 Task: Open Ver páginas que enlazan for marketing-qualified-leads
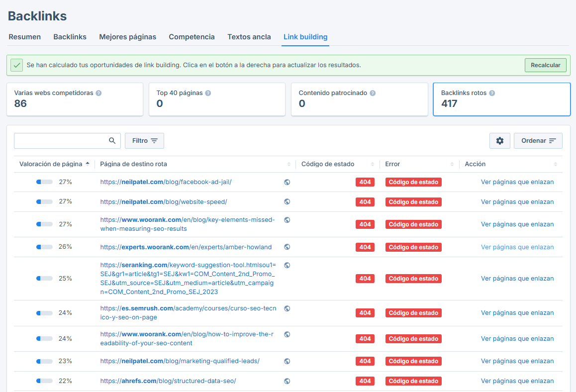tap(517, 361)
